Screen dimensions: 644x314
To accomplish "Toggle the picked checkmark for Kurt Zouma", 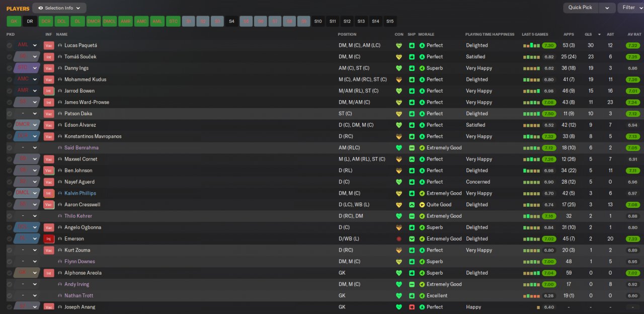I will pos(9,250).
